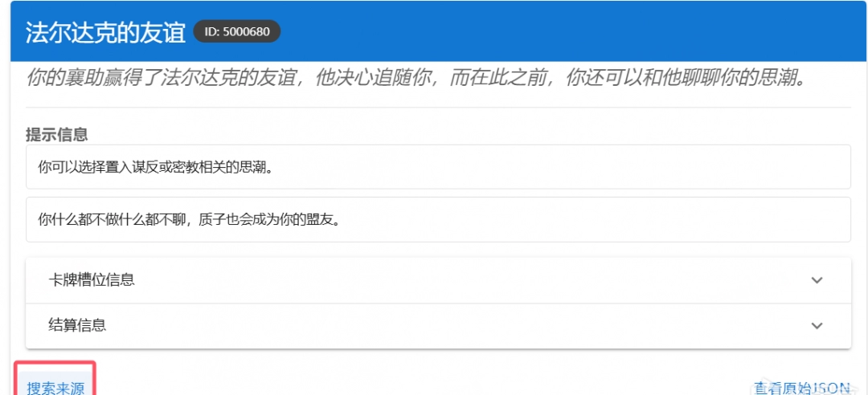Open the 卡牌槽位信息 accordion row

coord(438,280)
